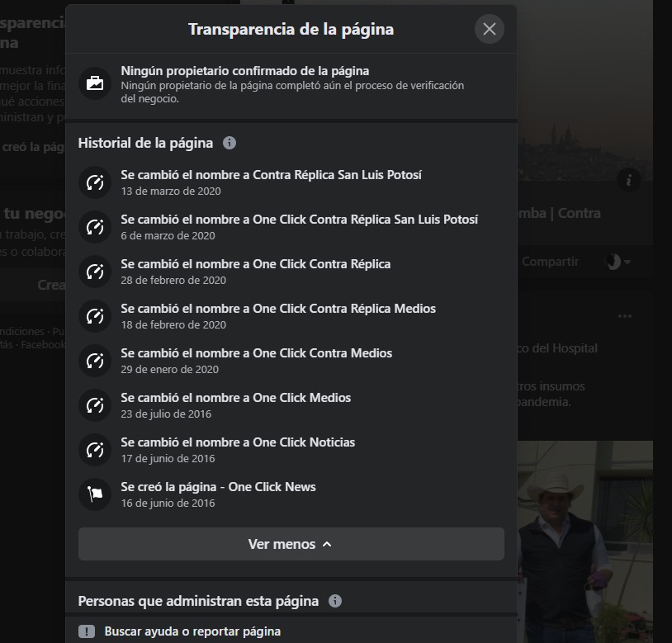Viewport: 672px width, 643px height.
Task: Click rename icon for One Click Contra Medios
Action: tap(95, 361)
